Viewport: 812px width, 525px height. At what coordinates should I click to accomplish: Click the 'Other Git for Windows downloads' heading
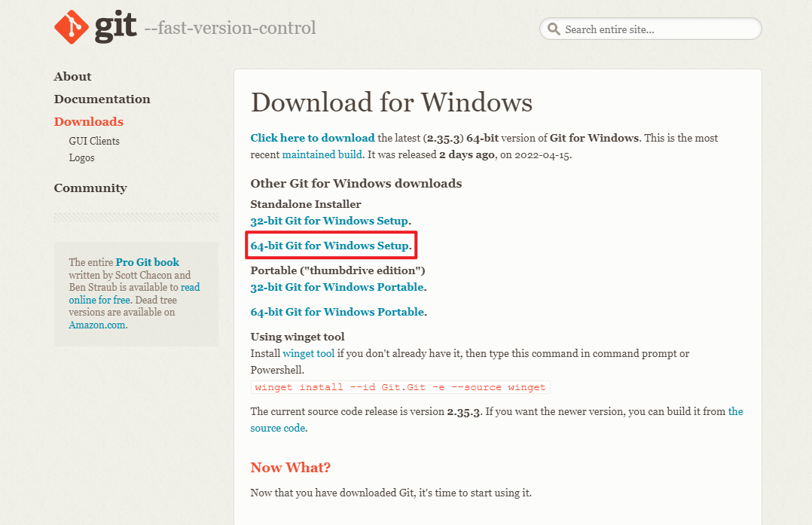356,183
